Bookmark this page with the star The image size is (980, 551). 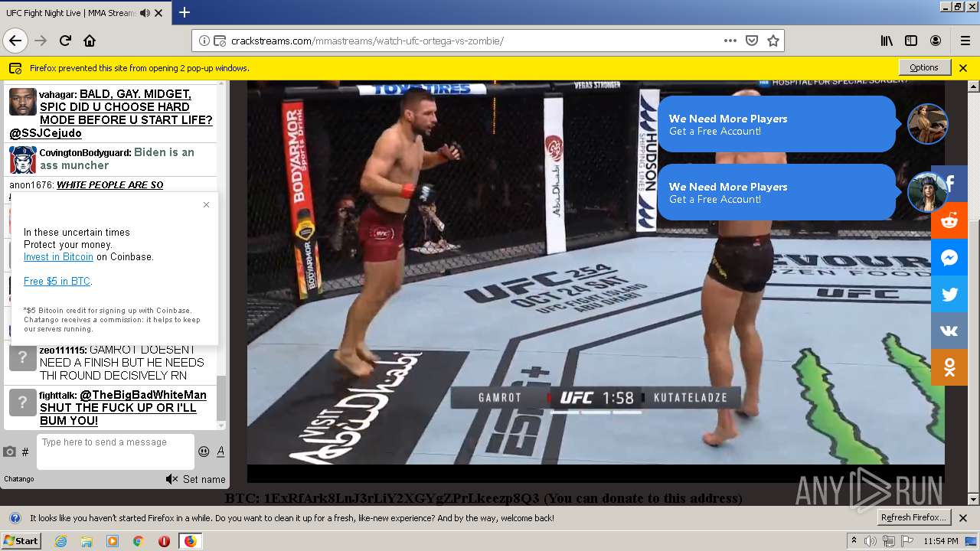click(x=773, y=41)
